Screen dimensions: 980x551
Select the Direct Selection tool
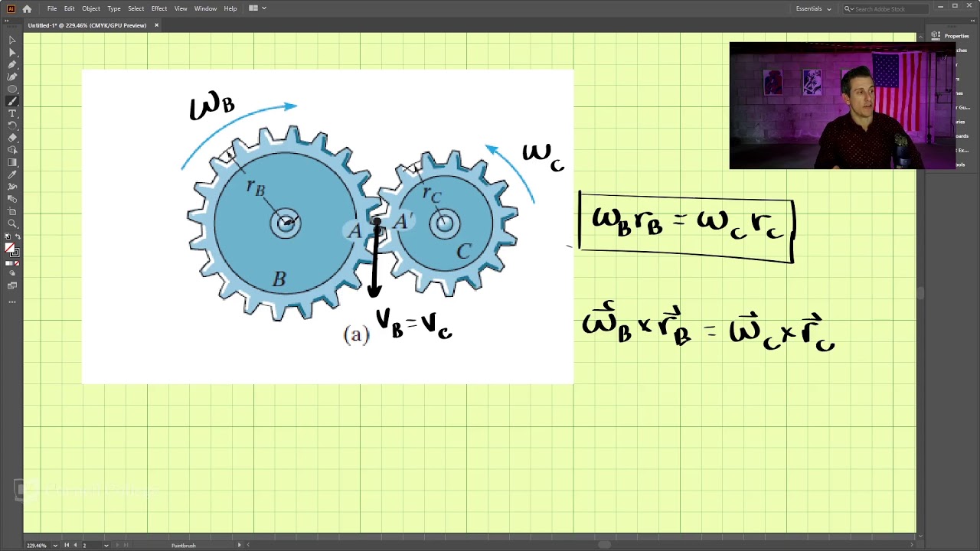12,52
